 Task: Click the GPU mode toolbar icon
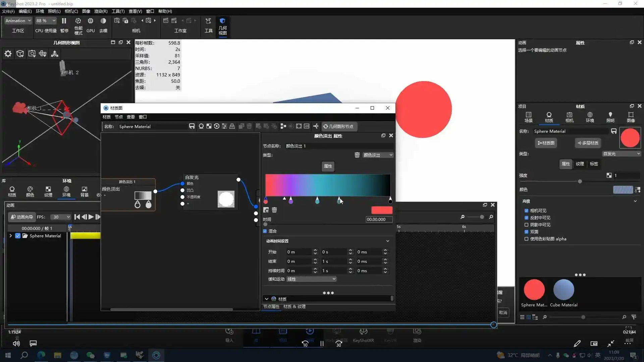point(91,21)
